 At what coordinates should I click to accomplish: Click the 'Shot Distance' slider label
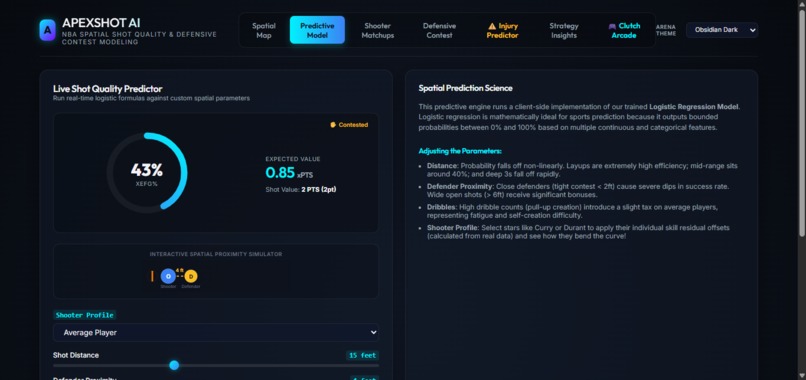pyautogui.click(x=76, y=355)
